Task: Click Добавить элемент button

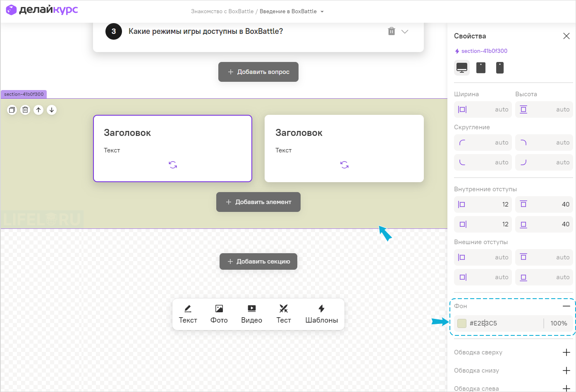Action: tap(258, 202)
